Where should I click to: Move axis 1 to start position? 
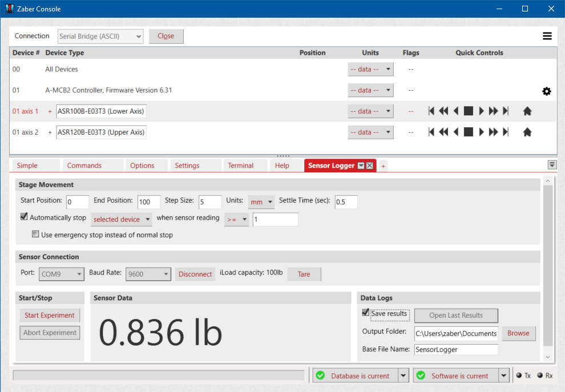(431, 111)
